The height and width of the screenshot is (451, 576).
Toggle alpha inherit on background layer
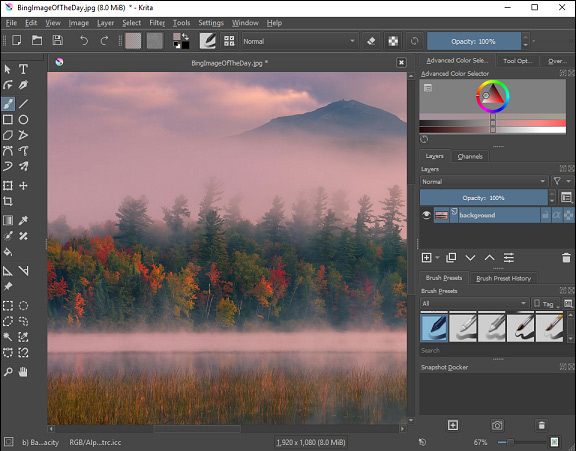tap(557, 215)
